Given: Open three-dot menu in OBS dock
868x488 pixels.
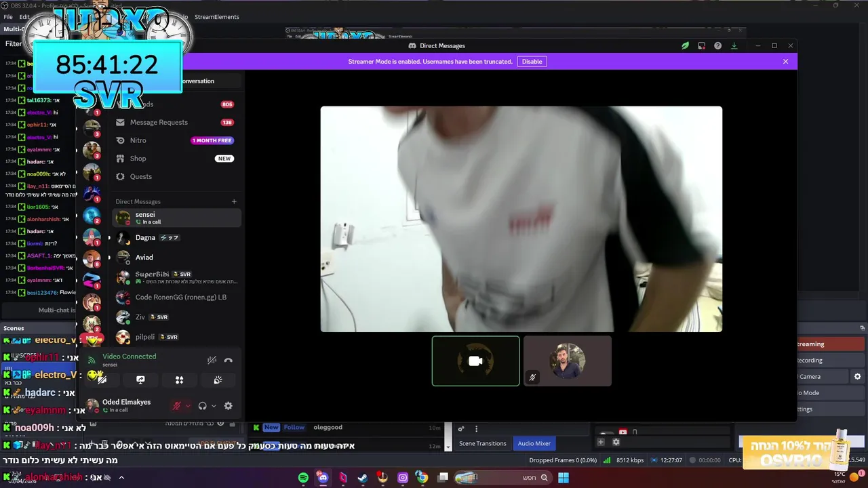Looking at the screenshot, I should pos(476,429).
